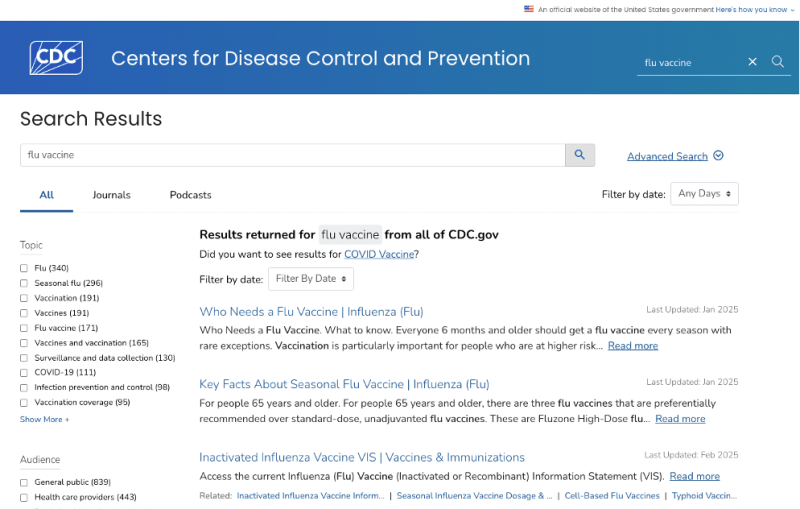This screenshot has height=509, width=800.
Task: Check the Vaccination (191) checkbox
Action: pos(24,298)
